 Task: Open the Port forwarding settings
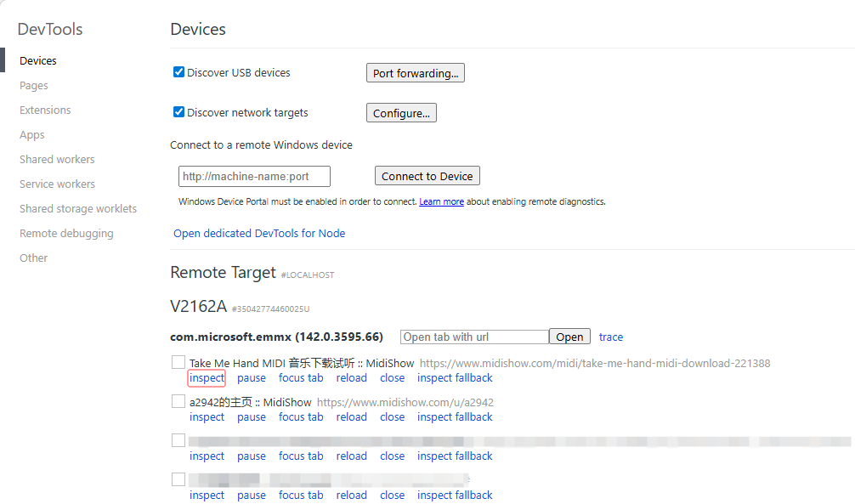(x=415, y=73)
